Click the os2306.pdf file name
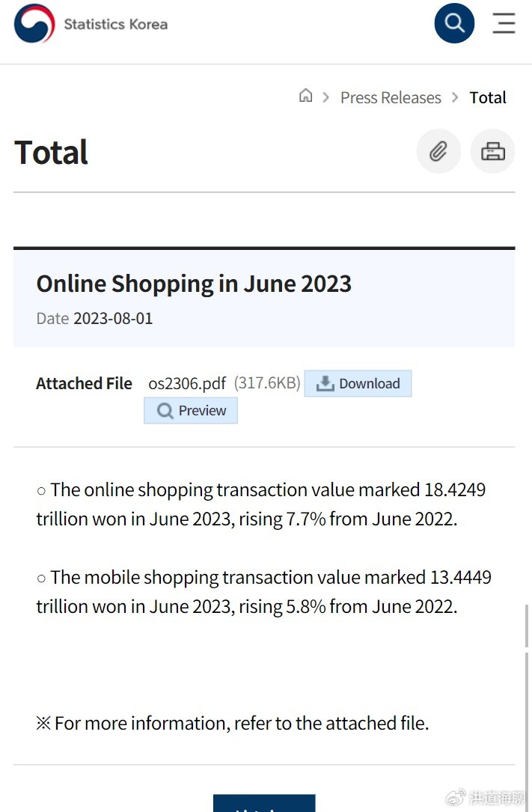The width and height of the screenshot is (532, 812). [x=187, y=384]
